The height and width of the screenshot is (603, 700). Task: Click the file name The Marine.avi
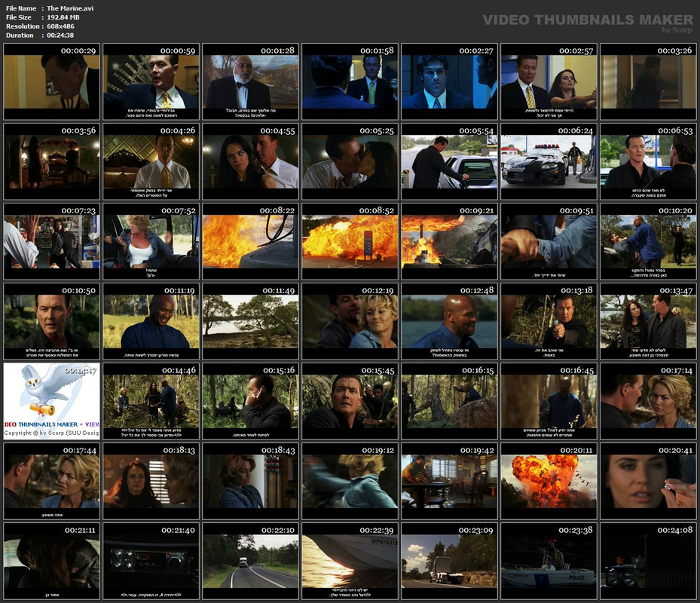pos(70,8)
